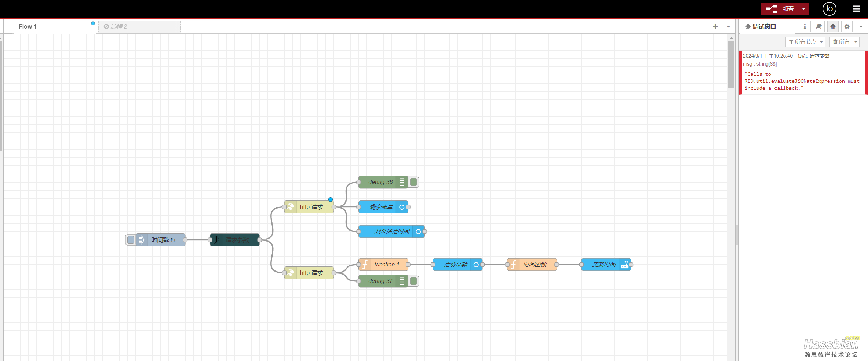Click the router icon on 更新时间 node
The width and height of the screenshot is (868, 361).
coord(625,265)
